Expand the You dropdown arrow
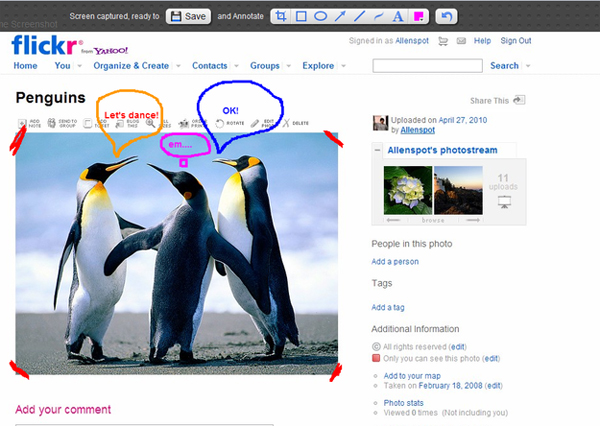 80,66
